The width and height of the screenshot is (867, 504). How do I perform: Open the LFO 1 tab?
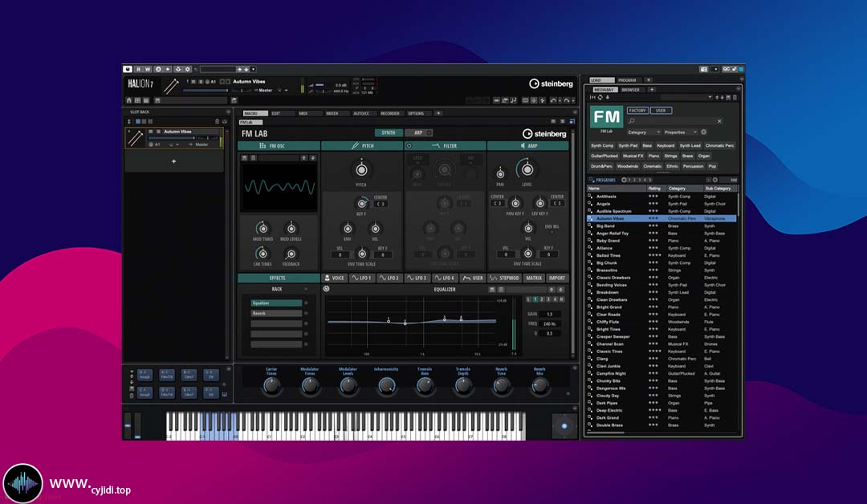tap(361, 278)
